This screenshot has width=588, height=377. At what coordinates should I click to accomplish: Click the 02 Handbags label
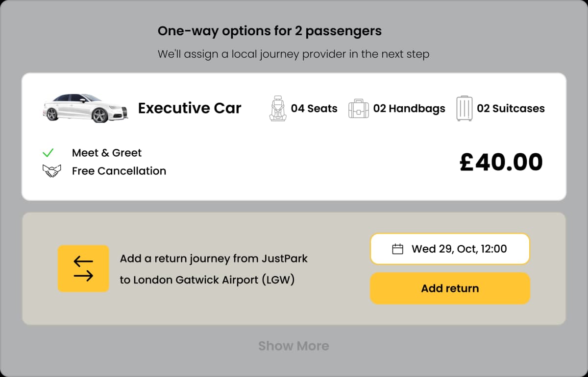[x=409, y=108]
